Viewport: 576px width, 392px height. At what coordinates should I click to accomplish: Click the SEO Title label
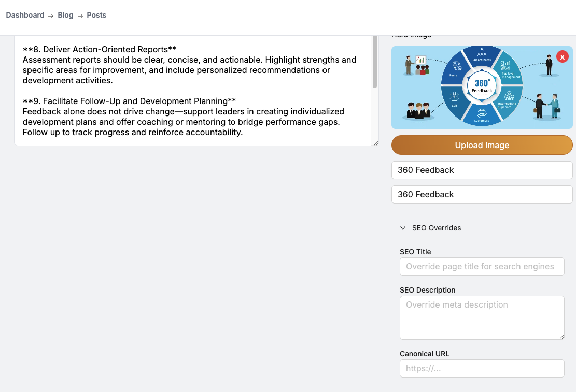coord(415,252)
